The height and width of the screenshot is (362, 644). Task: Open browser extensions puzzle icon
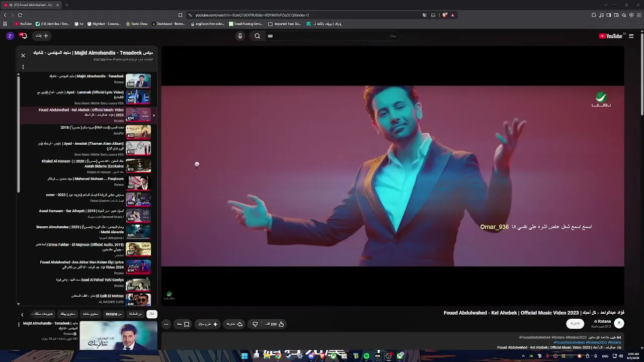click(594, 15)
